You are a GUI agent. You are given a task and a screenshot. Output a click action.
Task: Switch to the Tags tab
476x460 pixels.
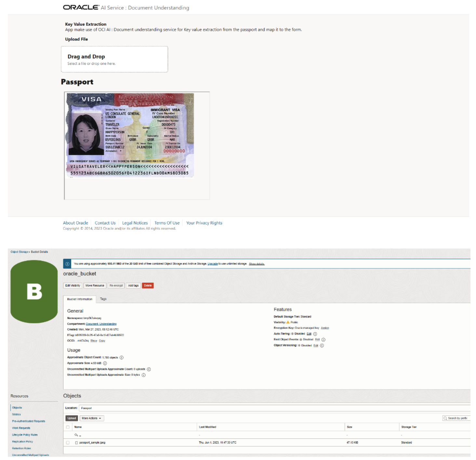[x=104, y=298]
